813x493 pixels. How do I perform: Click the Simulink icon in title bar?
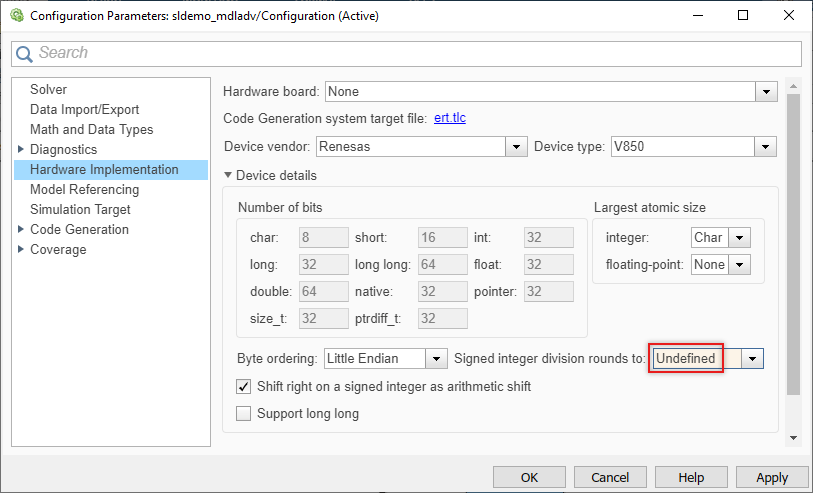coord(16,16)
